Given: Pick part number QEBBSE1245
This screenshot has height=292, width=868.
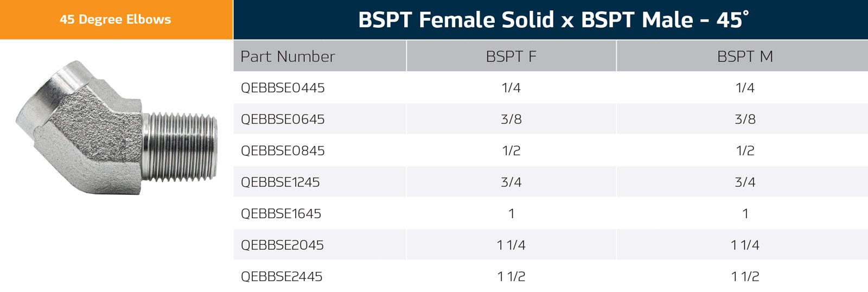Looking at the screenshot, I should pyautogui.click(x=280, y=182).
